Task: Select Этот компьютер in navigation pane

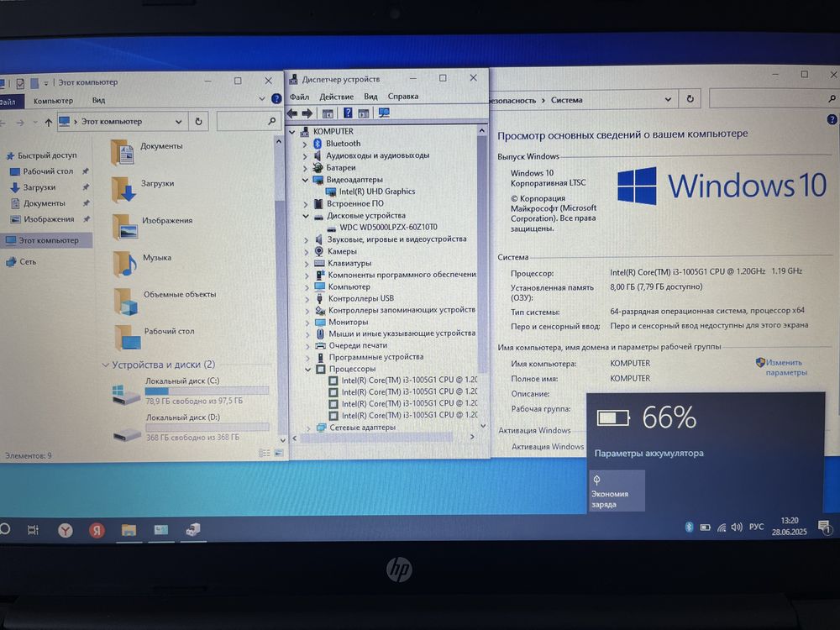Action: (x=48, y=240)
